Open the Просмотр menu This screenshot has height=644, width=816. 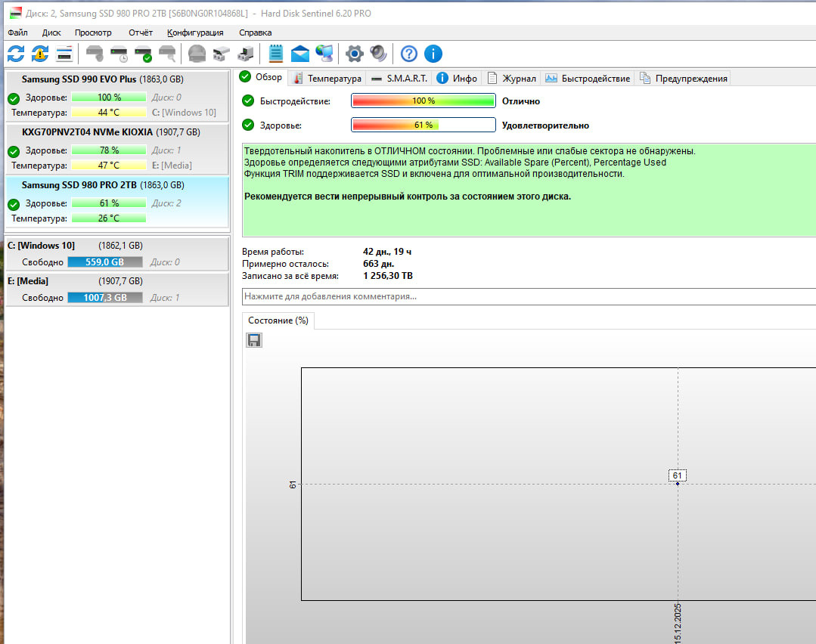pos(93,33)
